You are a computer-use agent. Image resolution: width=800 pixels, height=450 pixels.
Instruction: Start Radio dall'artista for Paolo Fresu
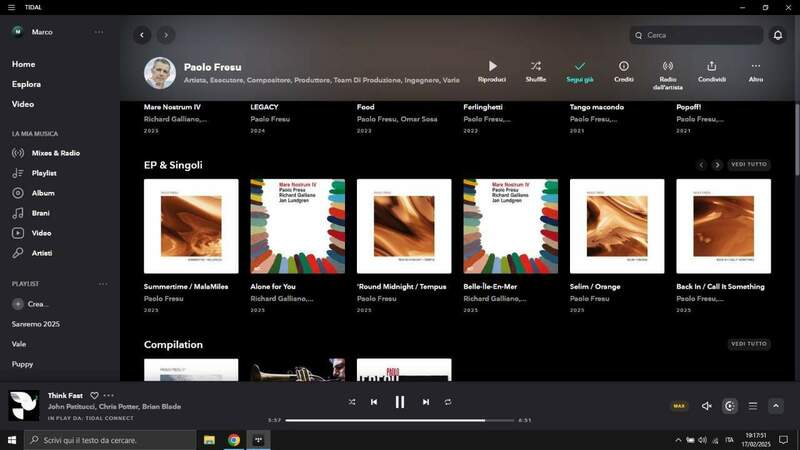click(667, 66)
